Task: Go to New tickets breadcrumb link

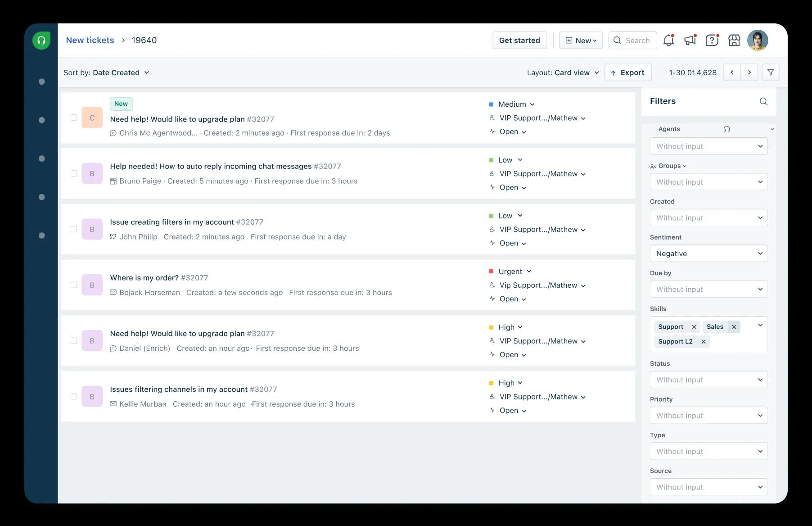Action: [x=90, y=40]
